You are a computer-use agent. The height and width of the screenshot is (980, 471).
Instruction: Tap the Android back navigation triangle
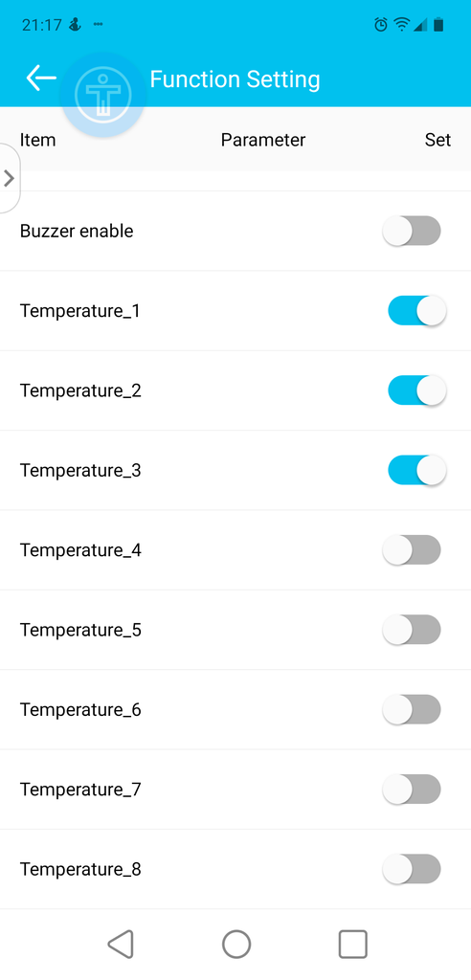(121, 944)
